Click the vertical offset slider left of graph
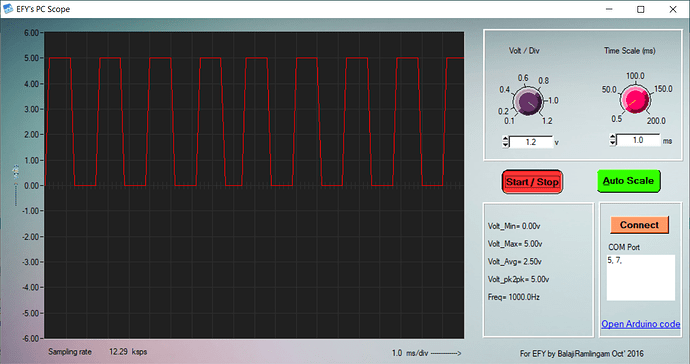This screenshot has height=364, width=690. click(x=16, y=185)
